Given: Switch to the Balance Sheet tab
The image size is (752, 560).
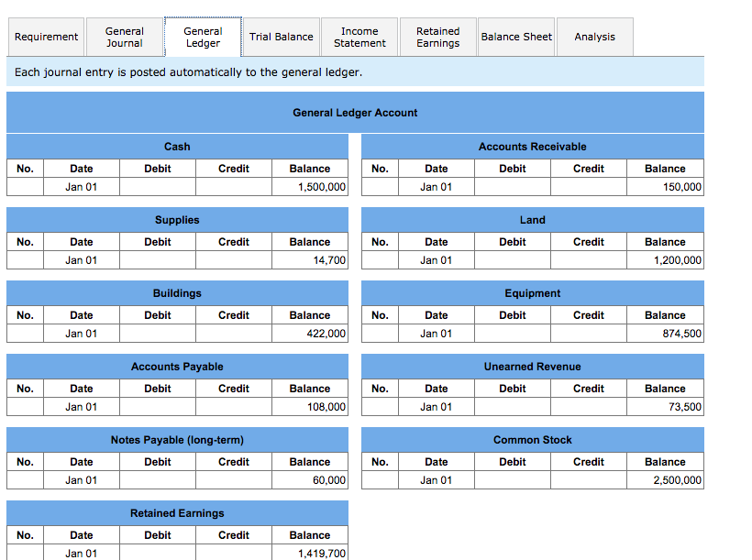Looking at the screenshot, I should click(515, 37).
